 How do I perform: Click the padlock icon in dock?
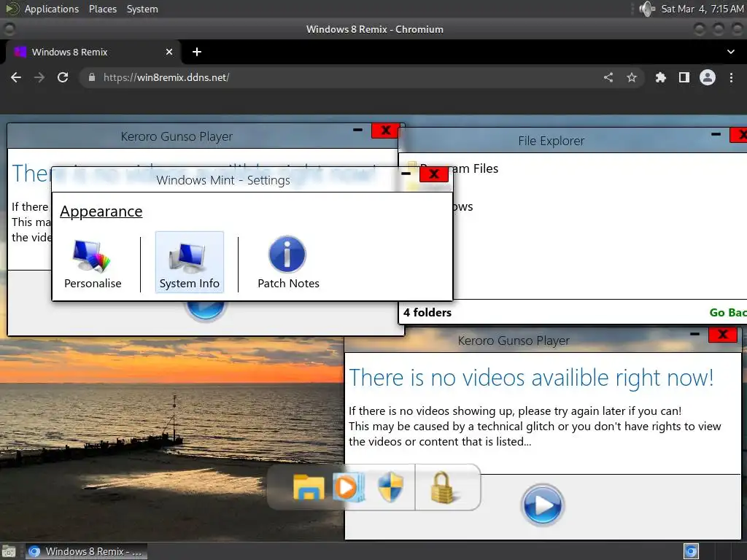tap(443, 488)
